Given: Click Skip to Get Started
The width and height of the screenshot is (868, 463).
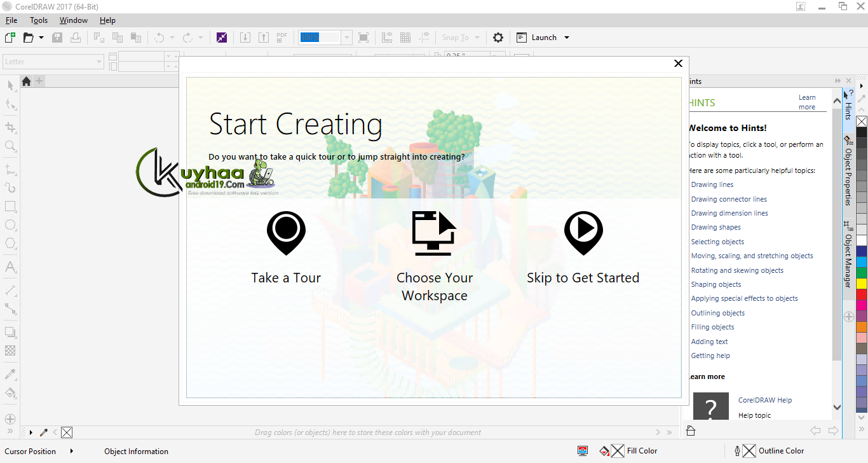Looking at the screenshot, I should (583, 248).
